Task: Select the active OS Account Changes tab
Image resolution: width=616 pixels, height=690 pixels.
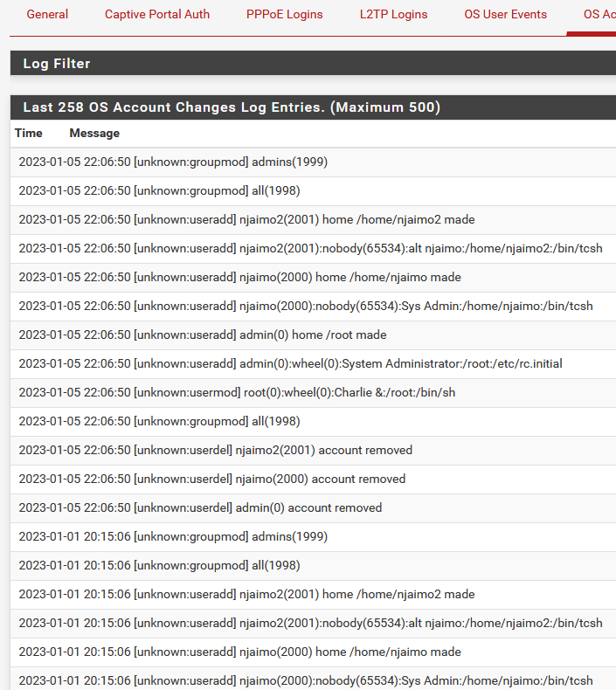Action: point(599,14)
